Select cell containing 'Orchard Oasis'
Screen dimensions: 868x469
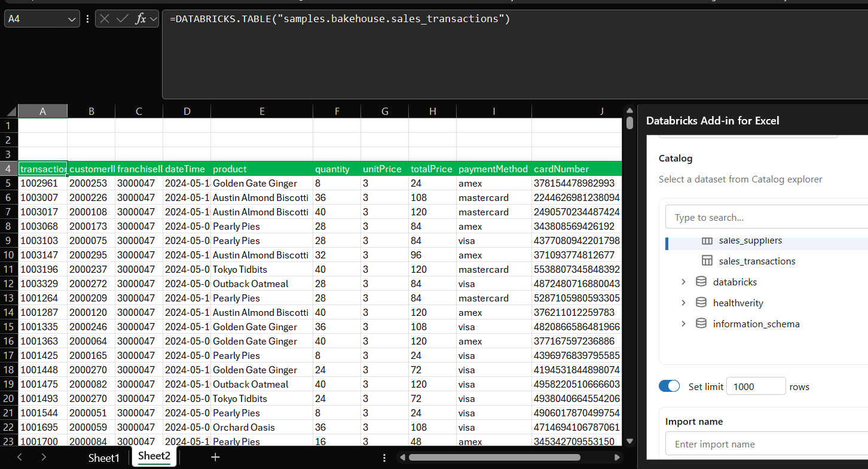point(262,427)
